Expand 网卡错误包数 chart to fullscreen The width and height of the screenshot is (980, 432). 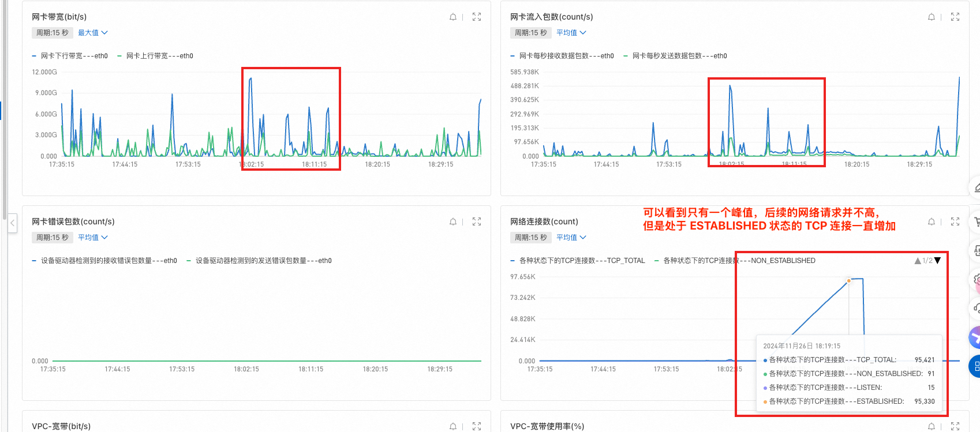coord(477,222)
